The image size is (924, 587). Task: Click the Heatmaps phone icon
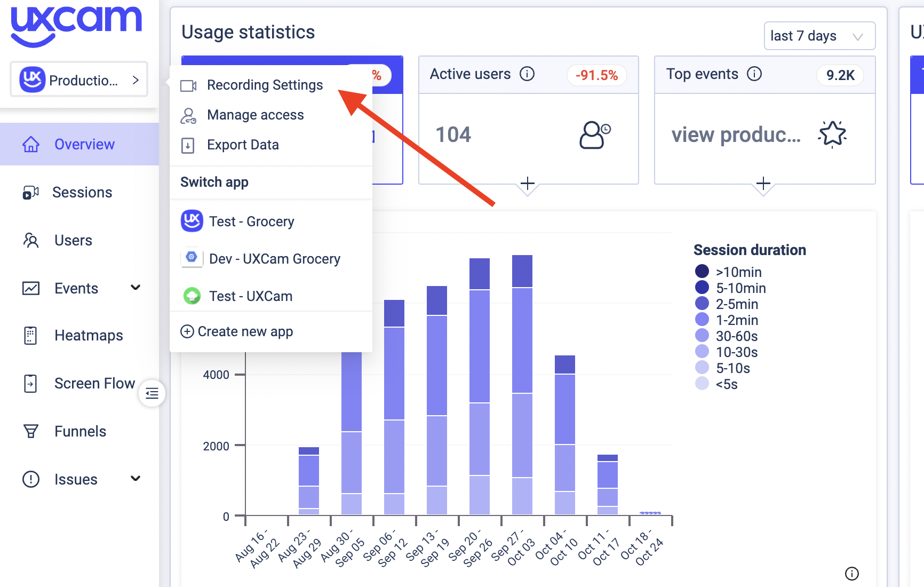click(31, 336)
